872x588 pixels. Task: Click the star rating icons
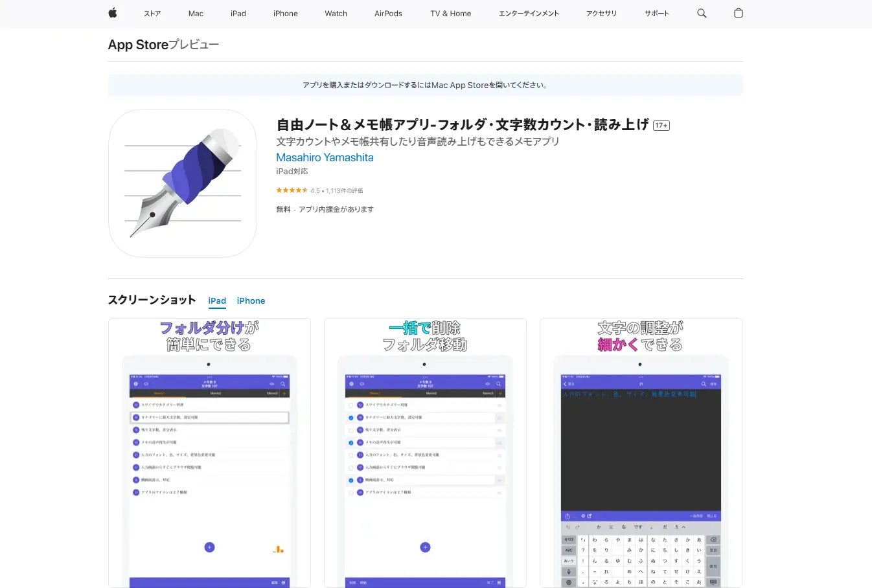[292, 190]
